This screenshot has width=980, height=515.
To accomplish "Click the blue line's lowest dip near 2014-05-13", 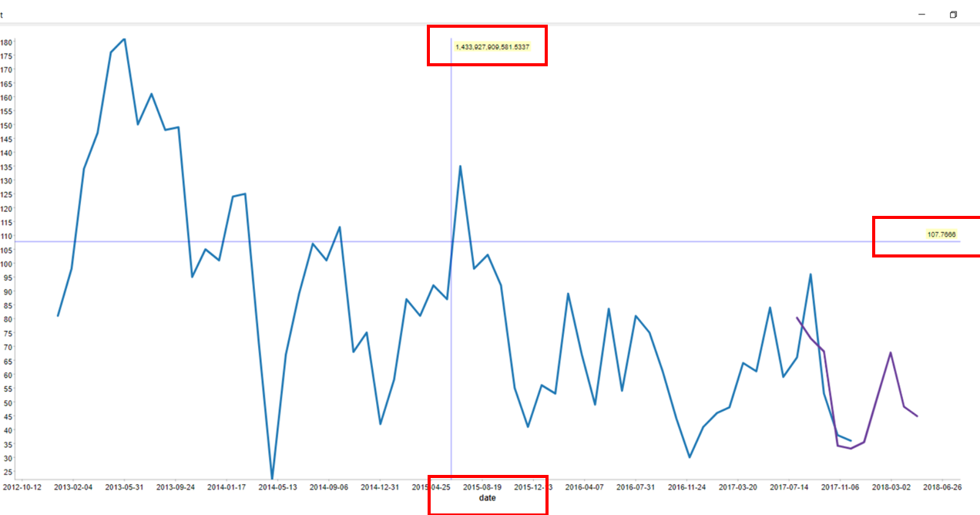I will pos(272,478).
